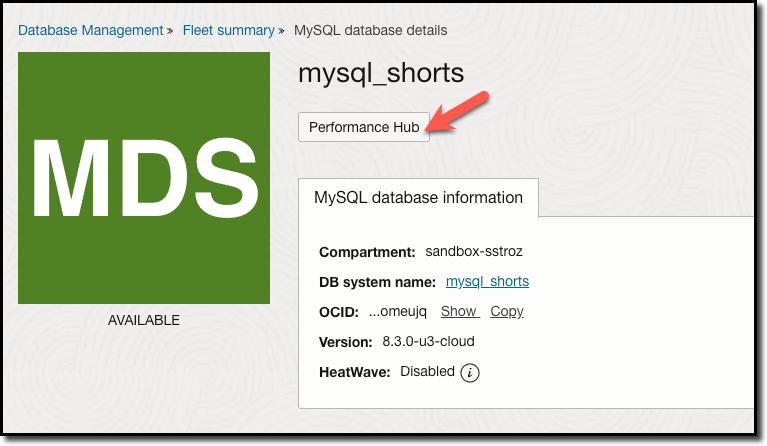Open the Performance Hub button
This screenshot has height=446, width=767.
click(363, 127)
